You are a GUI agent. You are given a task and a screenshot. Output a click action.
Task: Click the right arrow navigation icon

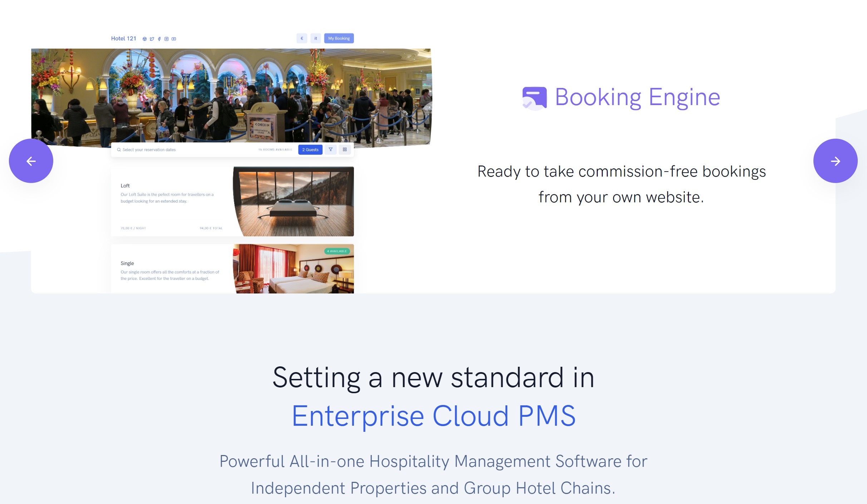836,161
